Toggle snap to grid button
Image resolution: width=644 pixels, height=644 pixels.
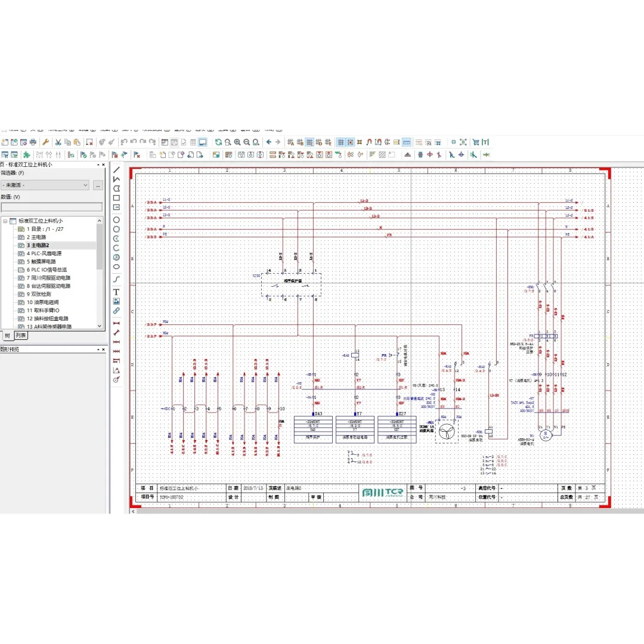[x=351, y=142]
